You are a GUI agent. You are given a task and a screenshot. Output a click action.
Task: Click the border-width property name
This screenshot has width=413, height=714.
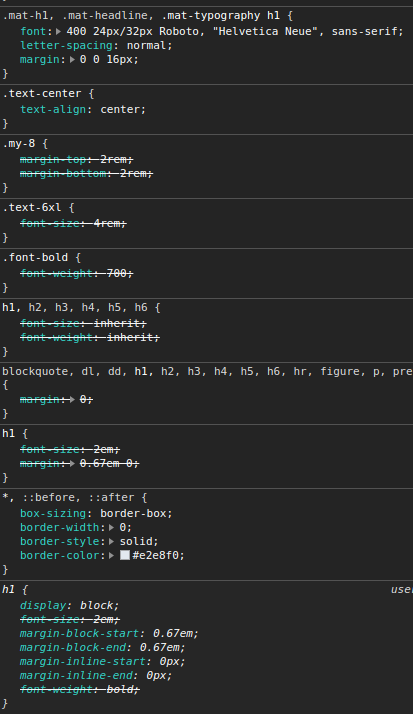(x=60, y=528)
